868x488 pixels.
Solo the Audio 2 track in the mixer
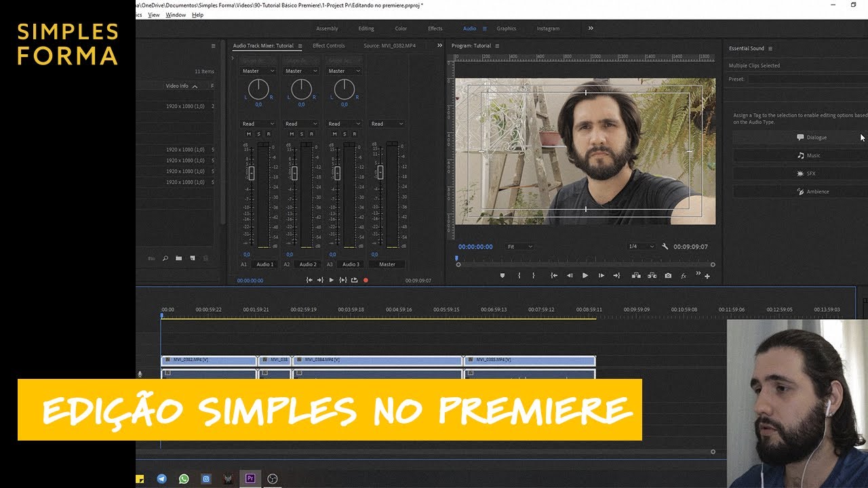click(301, 134)
